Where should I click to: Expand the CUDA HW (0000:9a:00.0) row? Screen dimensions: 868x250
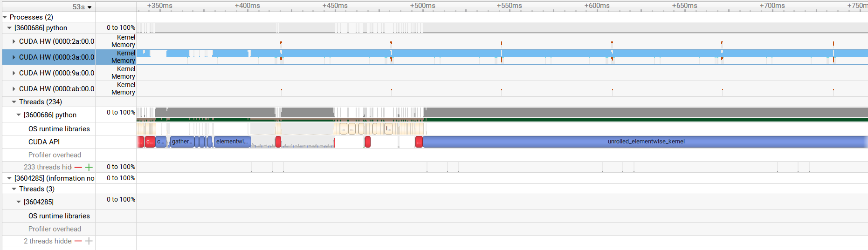click(x=14, y=73)
